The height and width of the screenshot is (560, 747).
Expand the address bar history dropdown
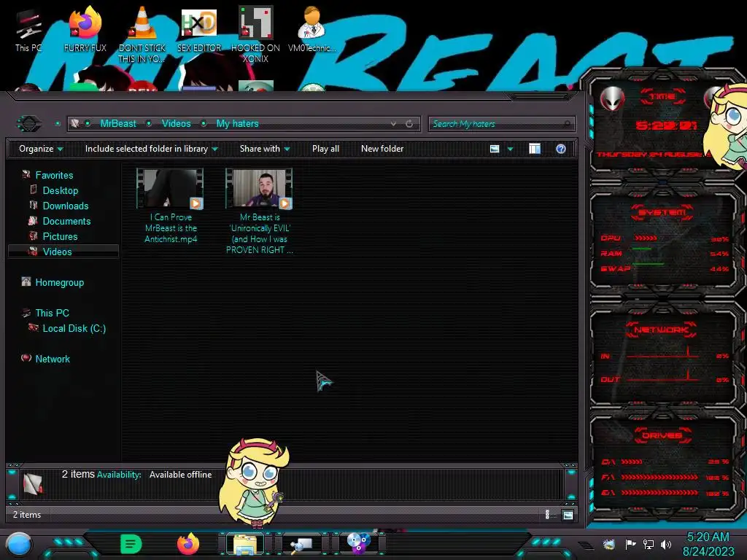393,124
